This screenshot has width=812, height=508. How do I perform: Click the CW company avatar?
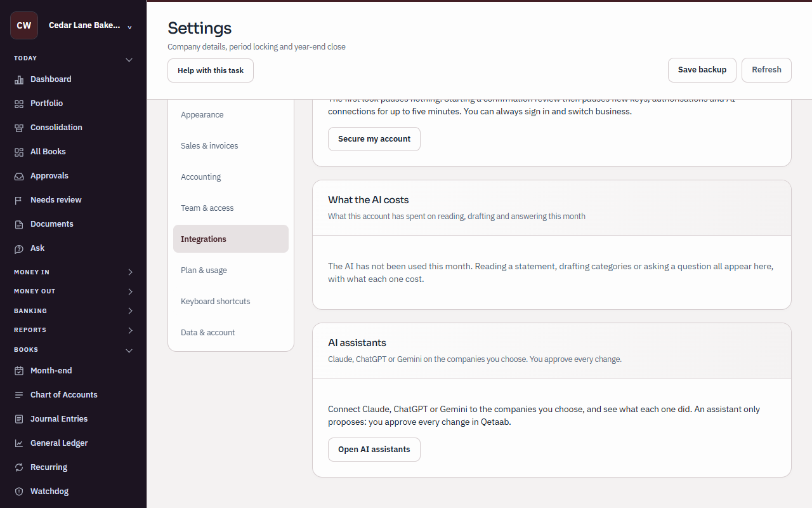pos(24,25)
